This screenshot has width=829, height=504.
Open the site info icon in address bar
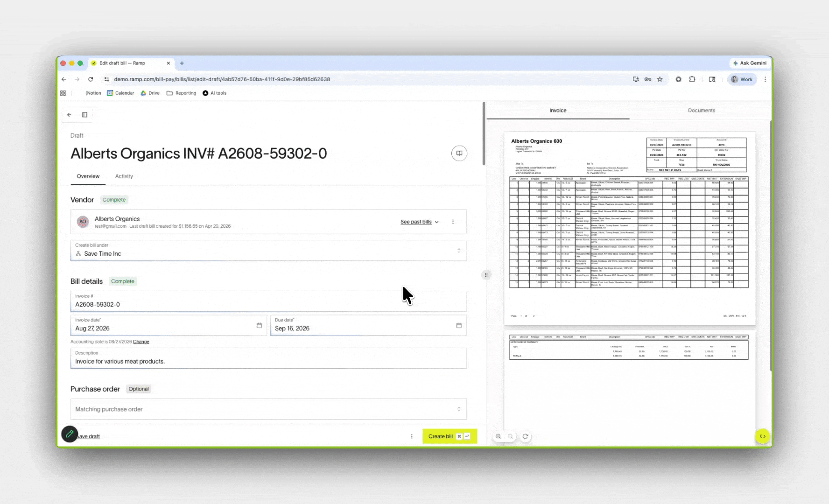[107, 79]
